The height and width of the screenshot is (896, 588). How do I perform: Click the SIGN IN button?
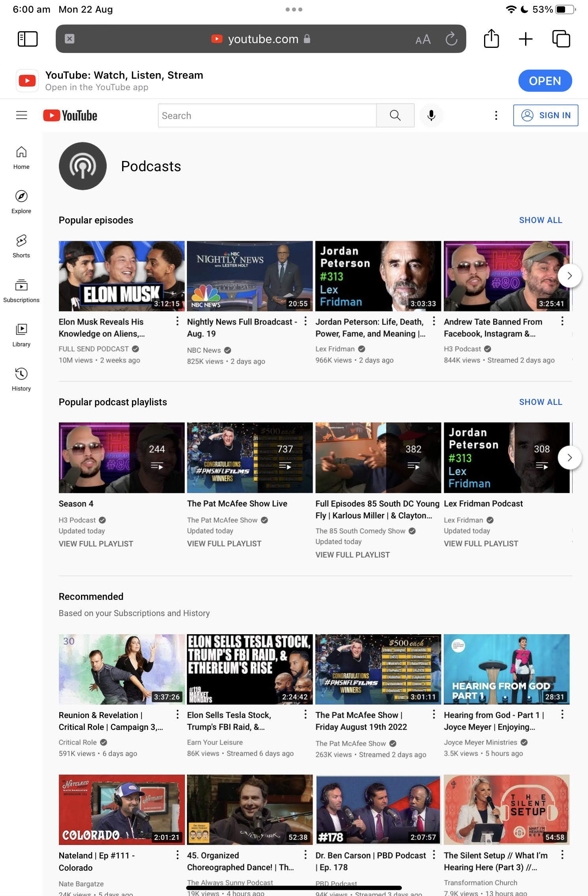pyautogui.click(x=545, y=115)
